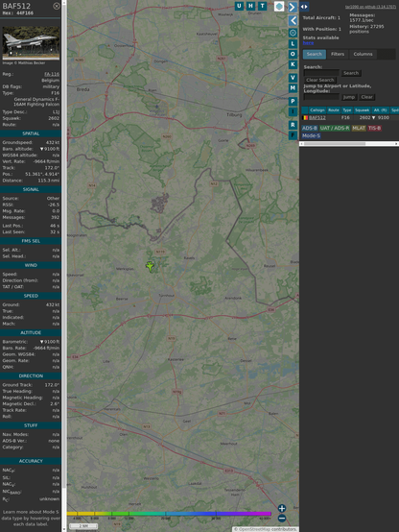Toggle the ADS-B source filter
The image size is (399, 532).
click(x=310, y=128)
